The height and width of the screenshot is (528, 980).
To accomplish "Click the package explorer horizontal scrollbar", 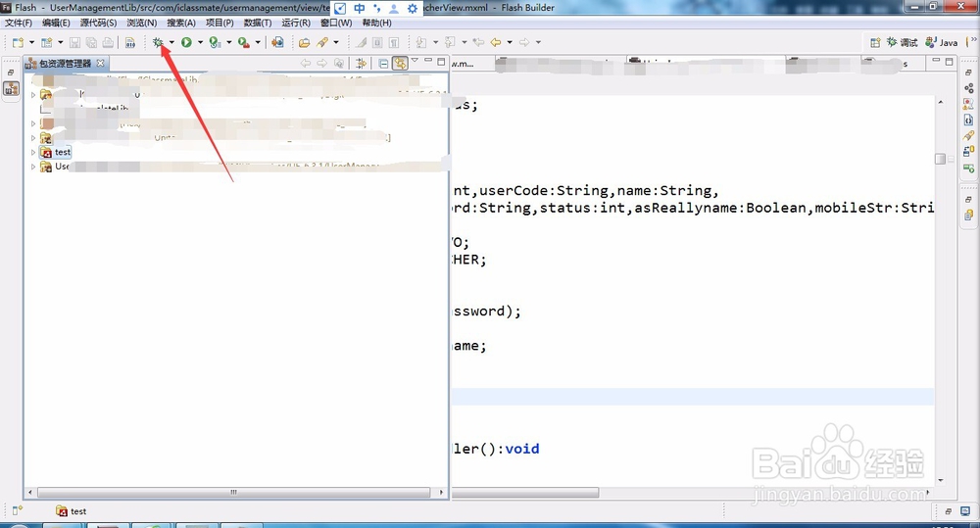I will click(233, 493).
